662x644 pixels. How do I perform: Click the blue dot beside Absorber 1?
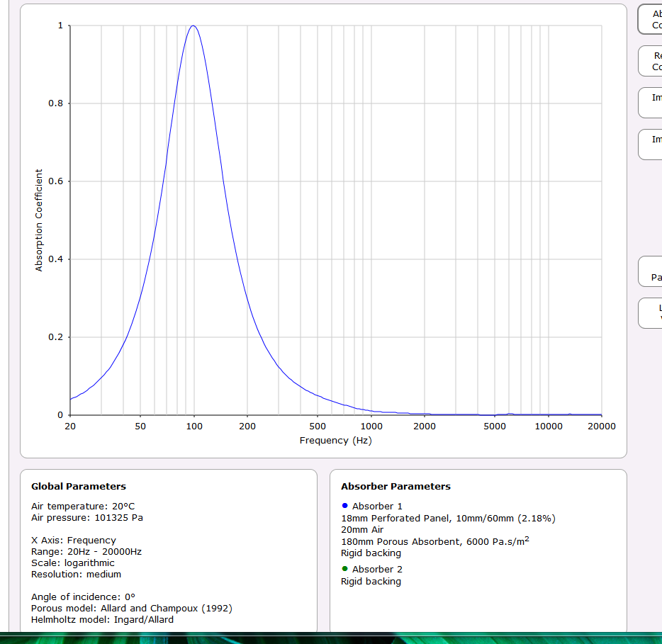pyautogui.click(x=344, y=506)
